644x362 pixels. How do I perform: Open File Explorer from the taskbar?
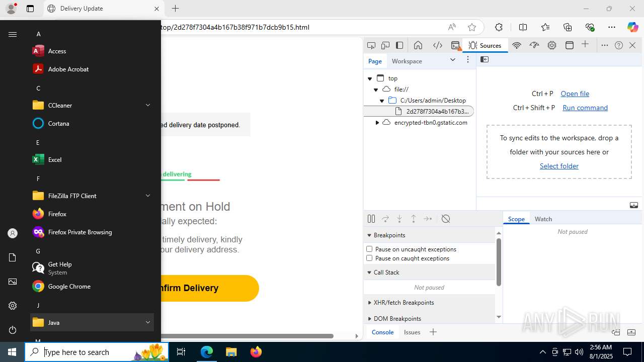[231, 352]
